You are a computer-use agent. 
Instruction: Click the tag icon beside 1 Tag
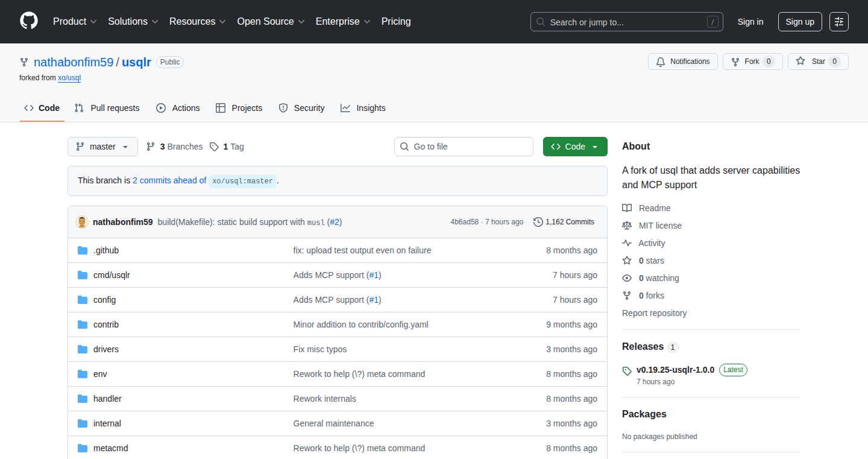[x=214, y=147]
